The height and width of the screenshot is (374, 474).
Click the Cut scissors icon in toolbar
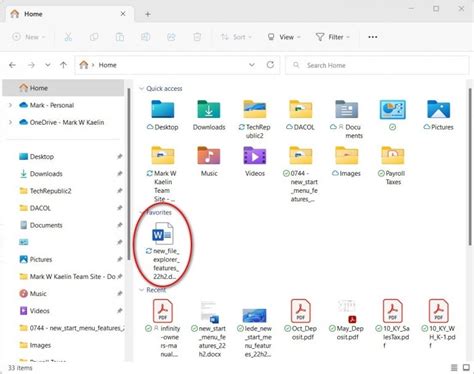(x=68, y=37)
